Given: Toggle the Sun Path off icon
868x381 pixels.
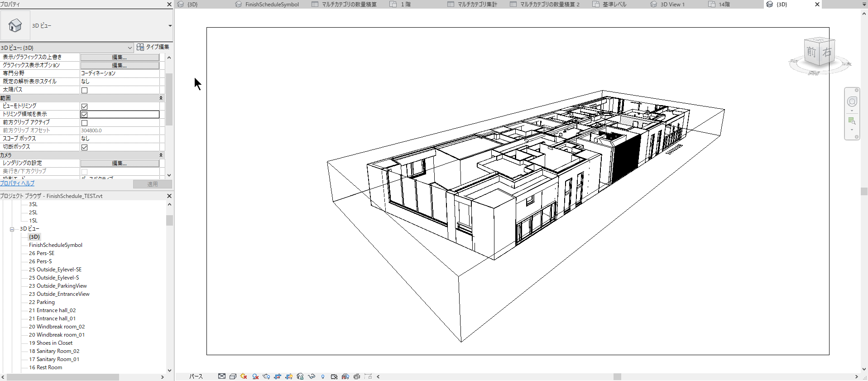Looking at the screenshot, I should pyautogui.click(x=244, y=376).
